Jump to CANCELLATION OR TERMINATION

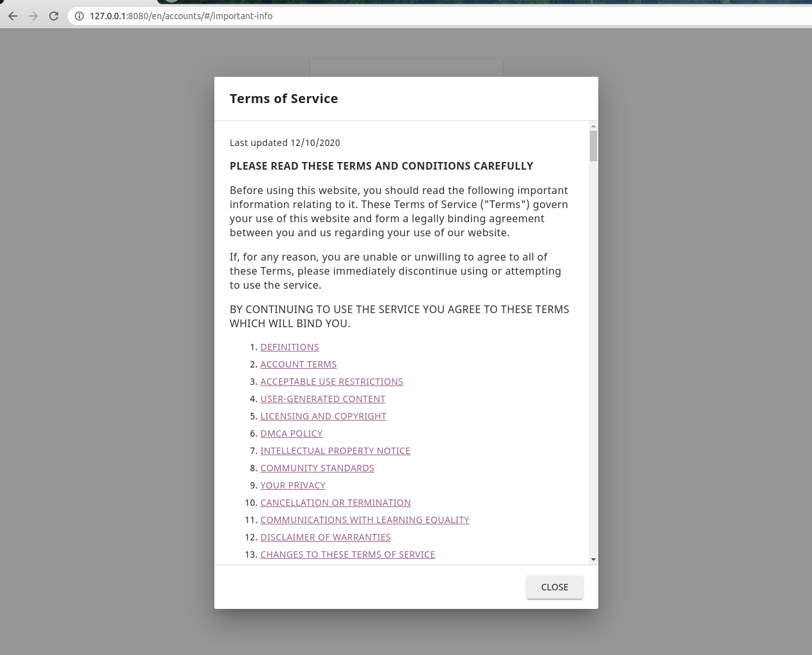pyautogui.click(x=335, y=503)
